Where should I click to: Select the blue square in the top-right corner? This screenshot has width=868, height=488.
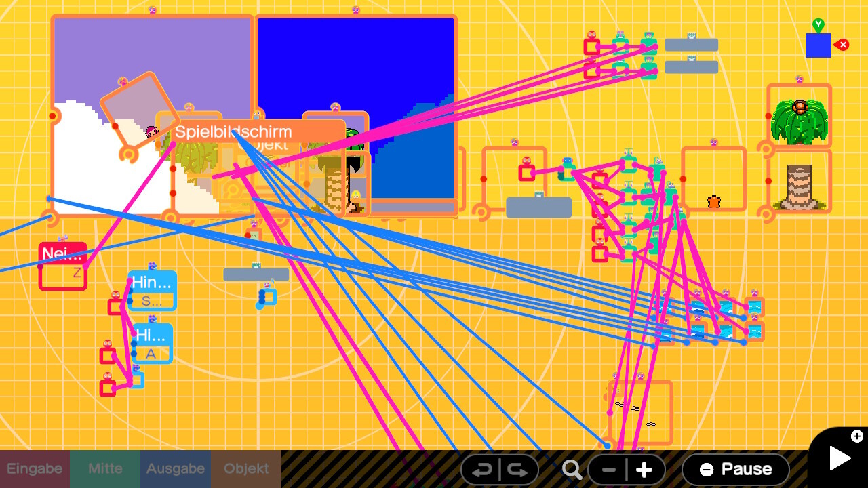pos(818,45)
